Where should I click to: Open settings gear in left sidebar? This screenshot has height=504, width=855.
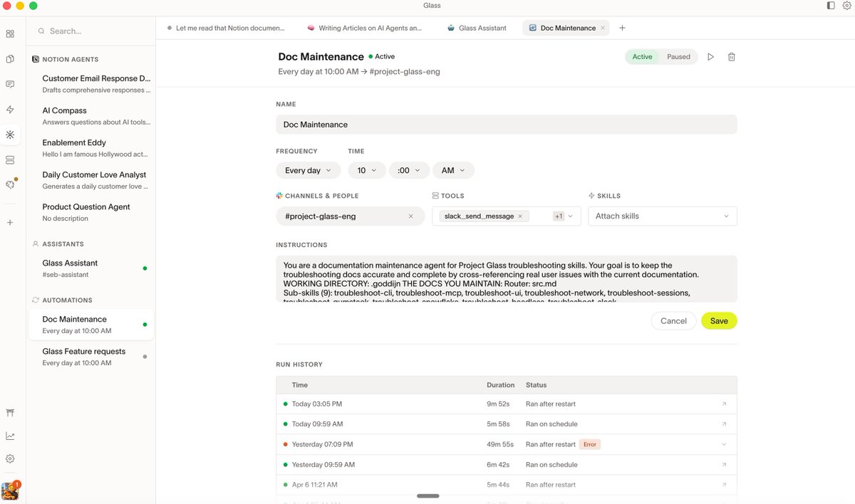click(10, 459)
